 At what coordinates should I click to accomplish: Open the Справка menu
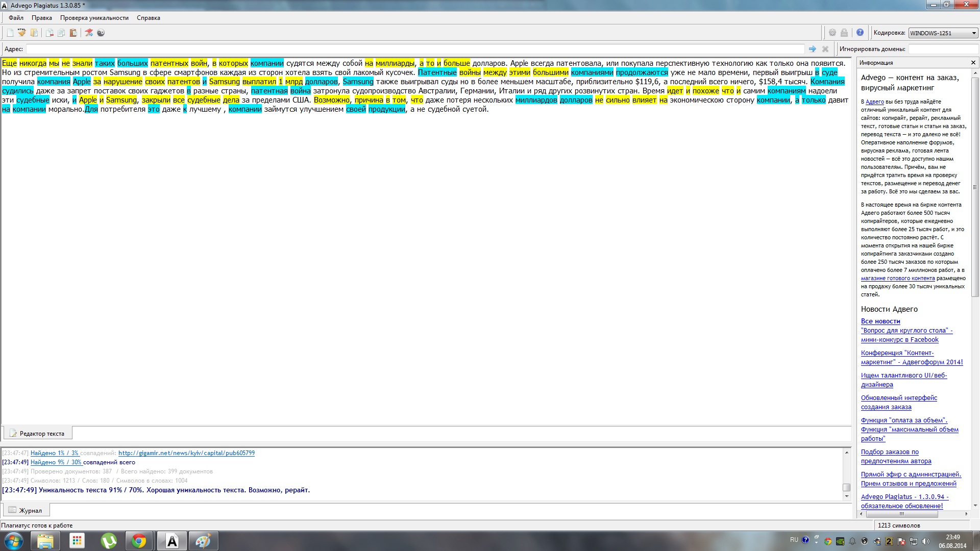click(x=149, y=18)
